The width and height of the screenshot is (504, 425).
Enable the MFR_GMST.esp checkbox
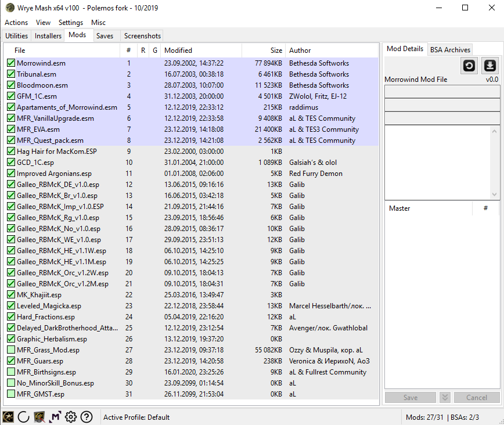(11, 394)
